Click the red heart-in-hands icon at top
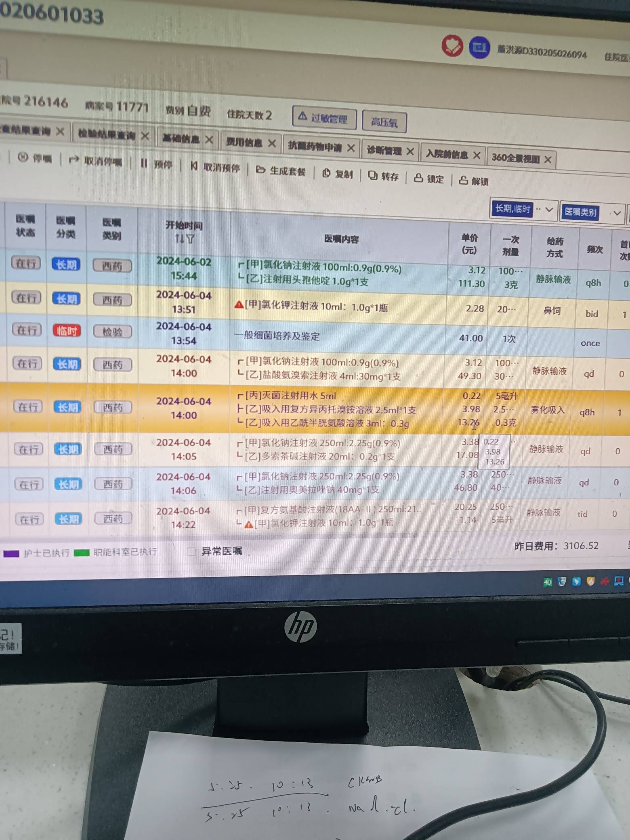 click(x=452, y=46)
